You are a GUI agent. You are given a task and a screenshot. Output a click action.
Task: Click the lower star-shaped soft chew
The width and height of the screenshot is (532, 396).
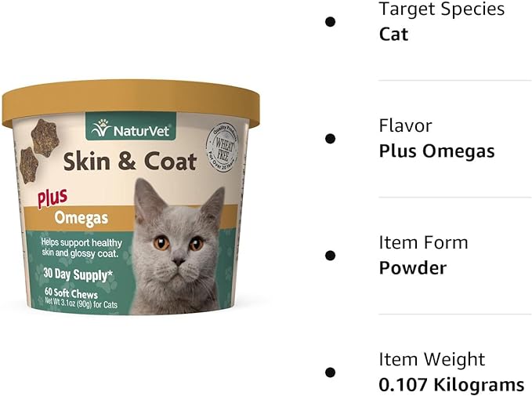[28, 165]
